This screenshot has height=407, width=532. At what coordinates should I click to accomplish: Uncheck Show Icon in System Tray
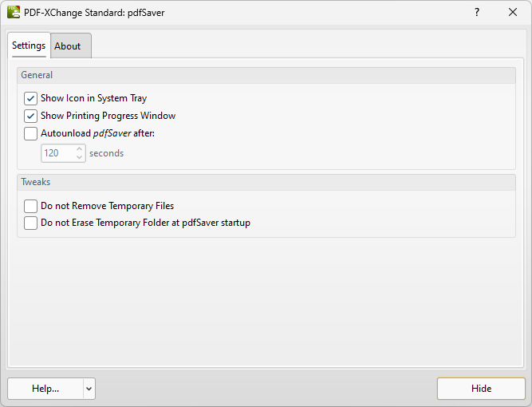click(x=30, y=98)
